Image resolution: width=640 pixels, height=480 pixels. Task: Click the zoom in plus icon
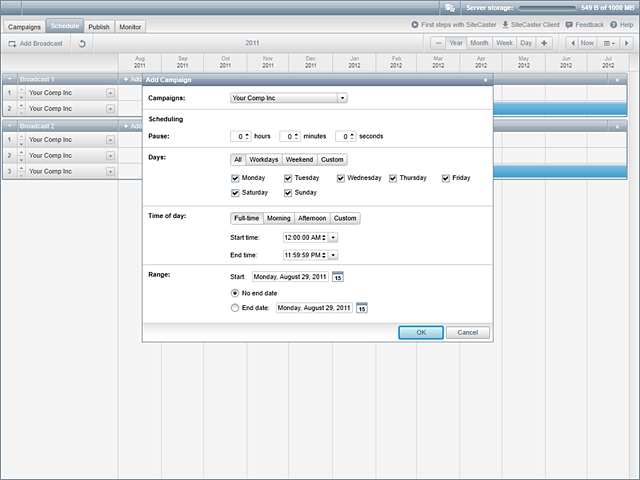point(544,43)
